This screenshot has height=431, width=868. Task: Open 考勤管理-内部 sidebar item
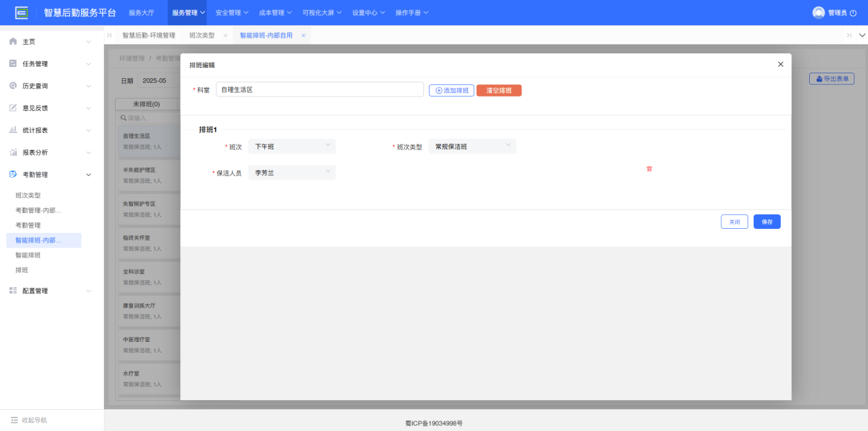point(38,210)
